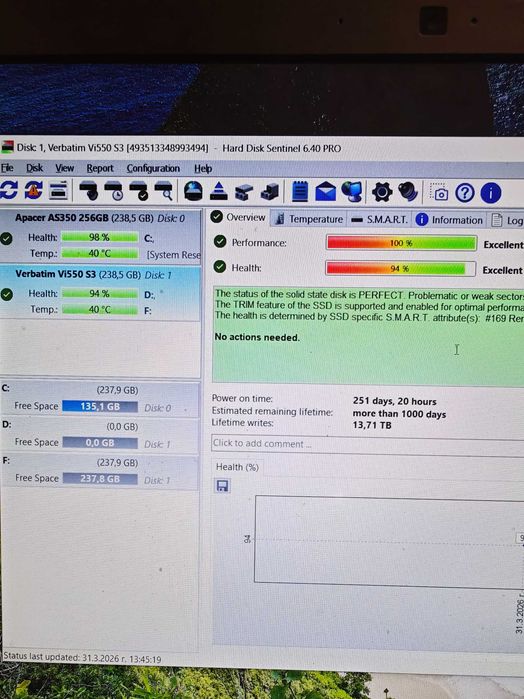The width and height of the screenshot is (524, 699).
Task: Click the blue dome toolbar icon
Action: tap(193, 191)
